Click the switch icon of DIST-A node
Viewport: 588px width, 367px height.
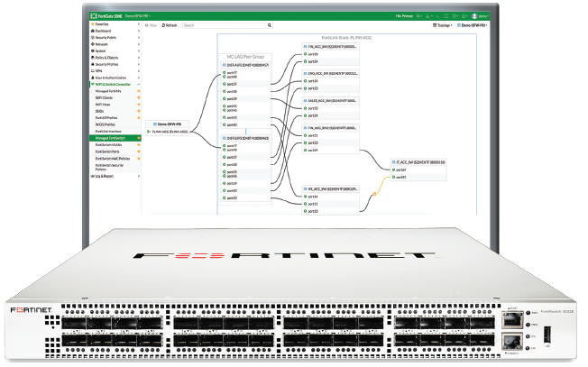pyautogui.click(x=225, y=65)
